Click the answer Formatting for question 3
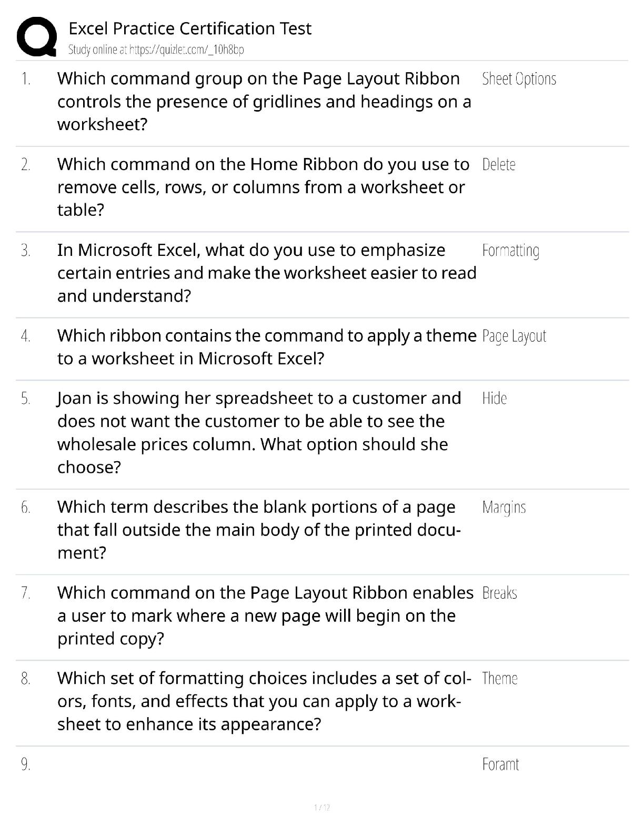The height and width of the screenshot is (834, 644). (x=510, y=251)
